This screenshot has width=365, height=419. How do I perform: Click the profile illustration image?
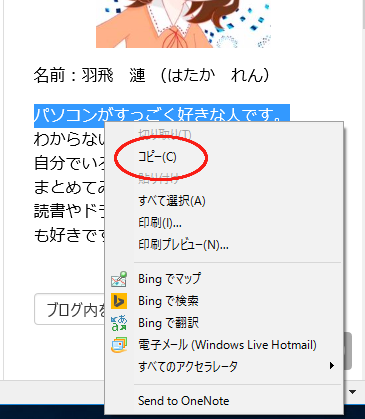point(183,24)
